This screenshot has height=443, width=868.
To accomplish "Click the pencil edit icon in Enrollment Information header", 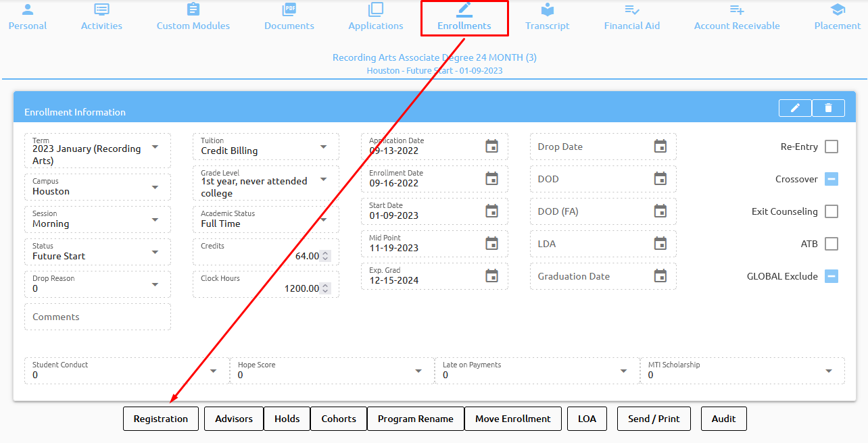I will pos(795,108).
